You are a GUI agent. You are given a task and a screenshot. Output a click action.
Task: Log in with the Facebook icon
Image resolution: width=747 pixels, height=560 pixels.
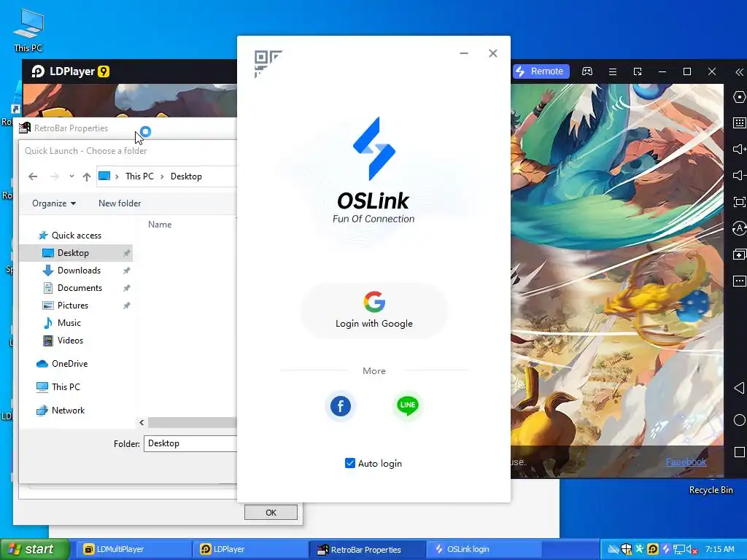tap(341, 406)
